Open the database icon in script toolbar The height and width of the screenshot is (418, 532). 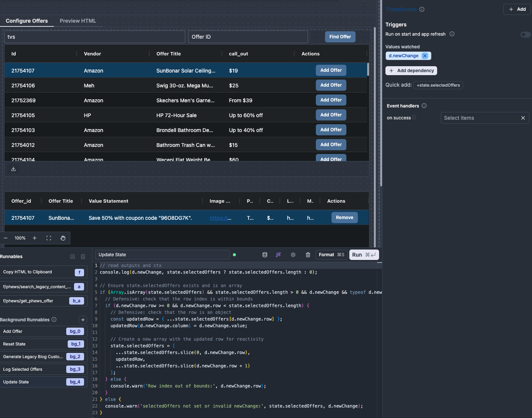point(265,255)
